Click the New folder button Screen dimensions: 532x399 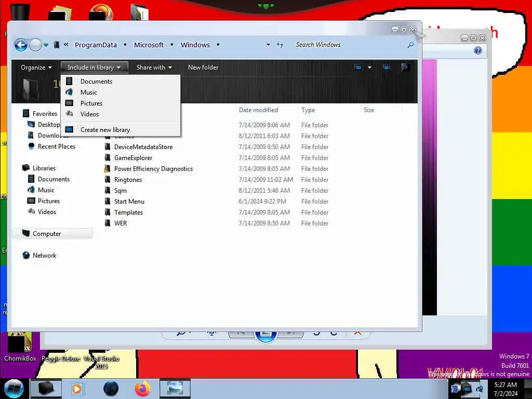(x=203, y=68)
